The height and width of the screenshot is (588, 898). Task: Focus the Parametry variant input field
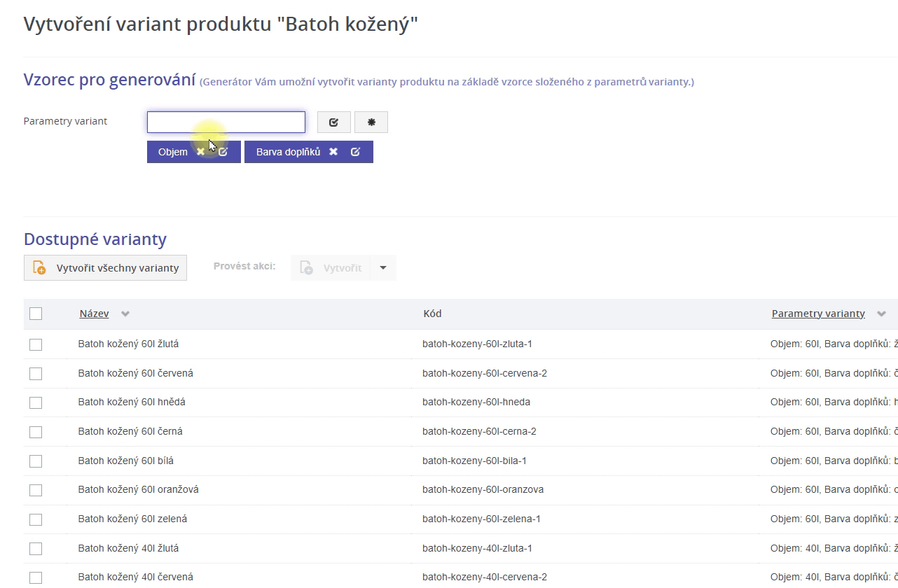click(x=226, y=122)
